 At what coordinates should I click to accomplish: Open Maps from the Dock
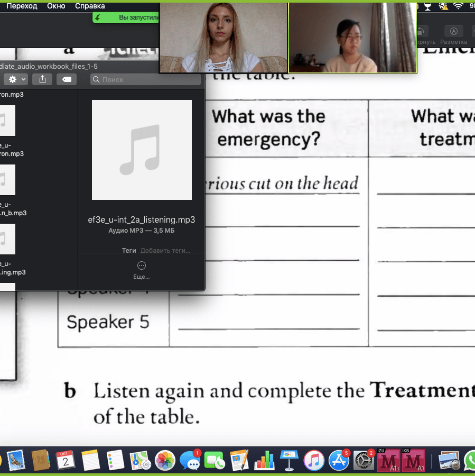140,460
